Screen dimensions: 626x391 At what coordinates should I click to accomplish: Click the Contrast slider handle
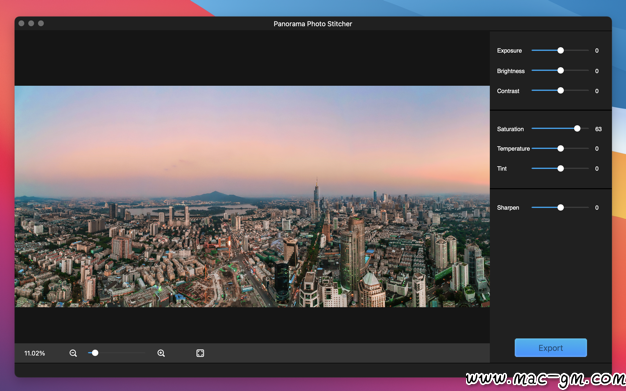coord(561,91)
